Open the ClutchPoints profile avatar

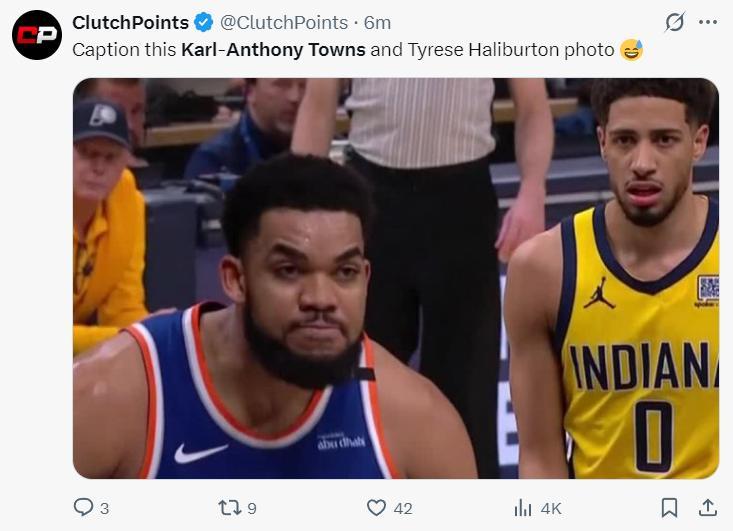coord(36,34)
